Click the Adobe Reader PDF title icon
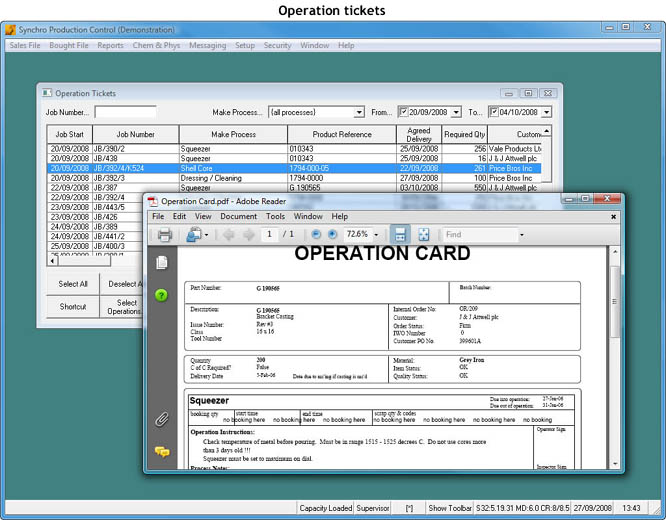 click(x=152, y=201)
